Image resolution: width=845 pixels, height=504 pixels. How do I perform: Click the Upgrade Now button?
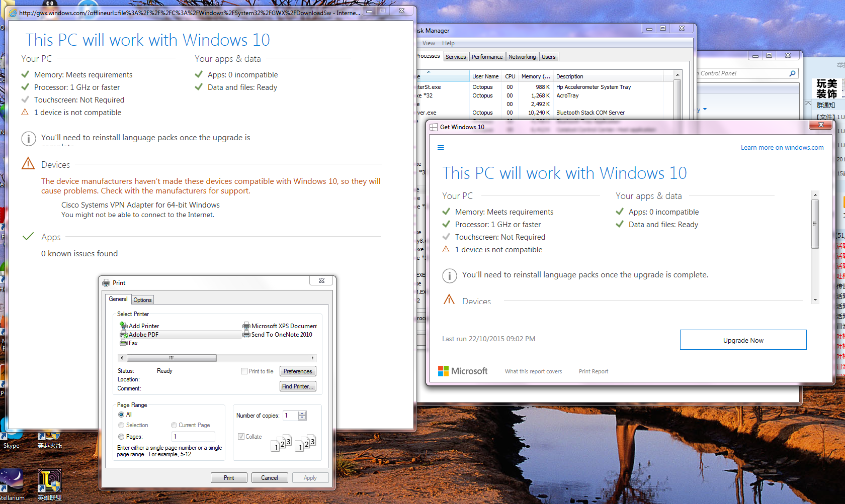pos(743,340)
